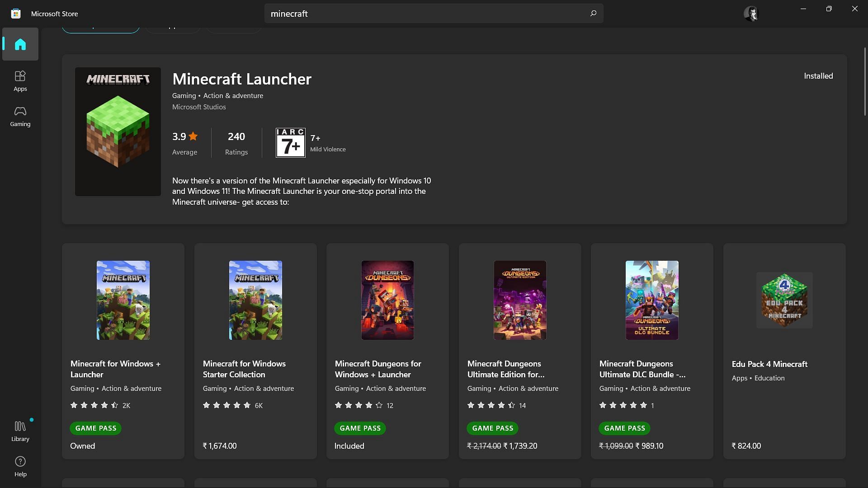Click the IARC 7+ age rating icon

click(x=290, y=142)
